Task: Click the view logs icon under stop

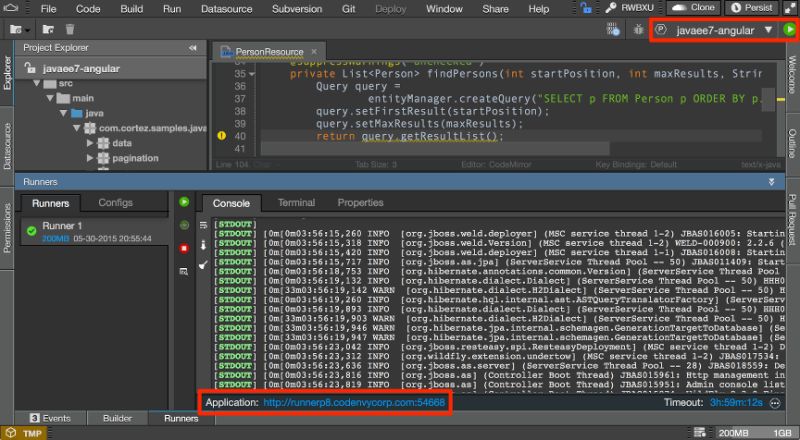Action: [184, 272]
